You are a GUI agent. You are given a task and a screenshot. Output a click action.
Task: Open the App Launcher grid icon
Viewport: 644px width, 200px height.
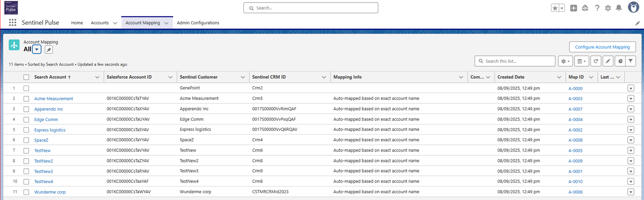pos(13,23)
